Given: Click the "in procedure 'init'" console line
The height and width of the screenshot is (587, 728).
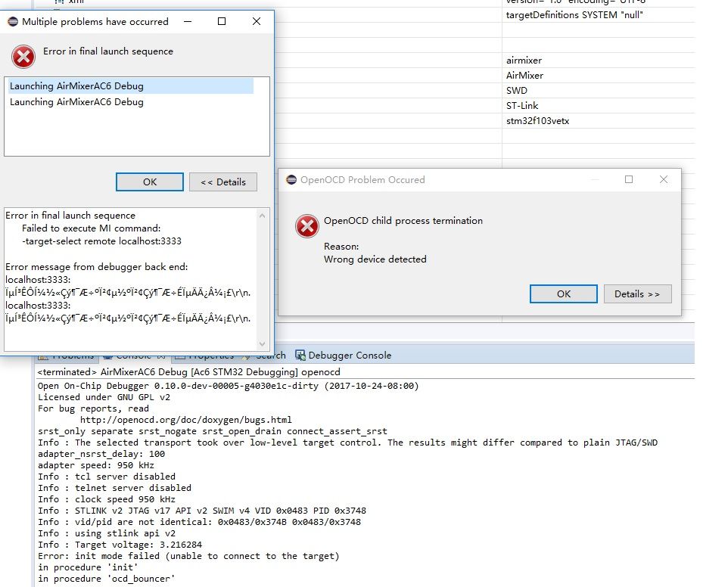Looking at the screenshot, I should [x=88, y=567].
